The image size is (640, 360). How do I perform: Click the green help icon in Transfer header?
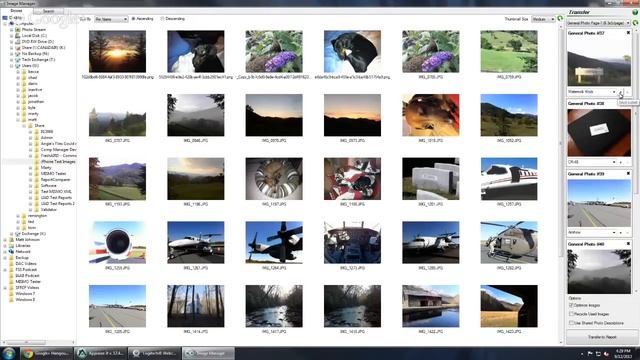pos(635,13)
